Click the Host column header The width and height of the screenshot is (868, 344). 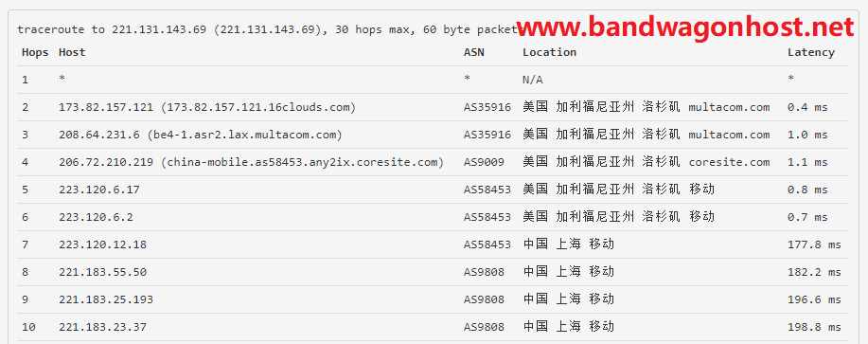click(x=72, y=52)
